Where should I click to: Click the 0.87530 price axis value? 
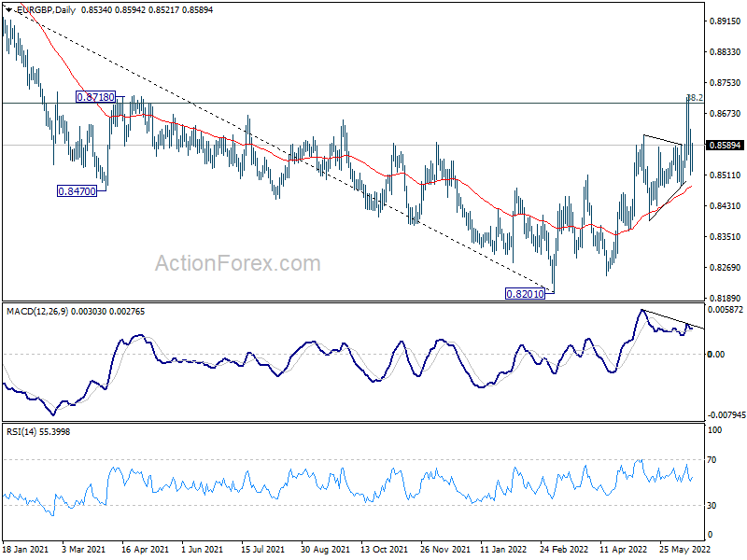pyautogui.click(x=726, y=83)
